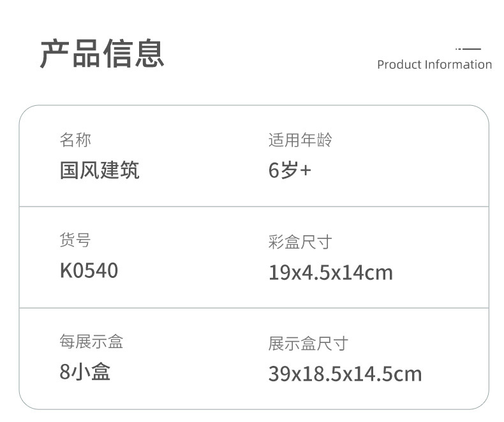This screenshot has width=504, height=422.
Task: Select the 货号 label
Action: pos(75,240)
